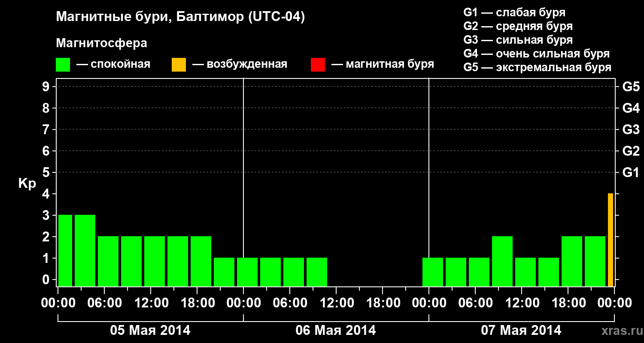Click the 'Kp' axis title
Screen dimensions: 644x343
(x=27, y=184)
